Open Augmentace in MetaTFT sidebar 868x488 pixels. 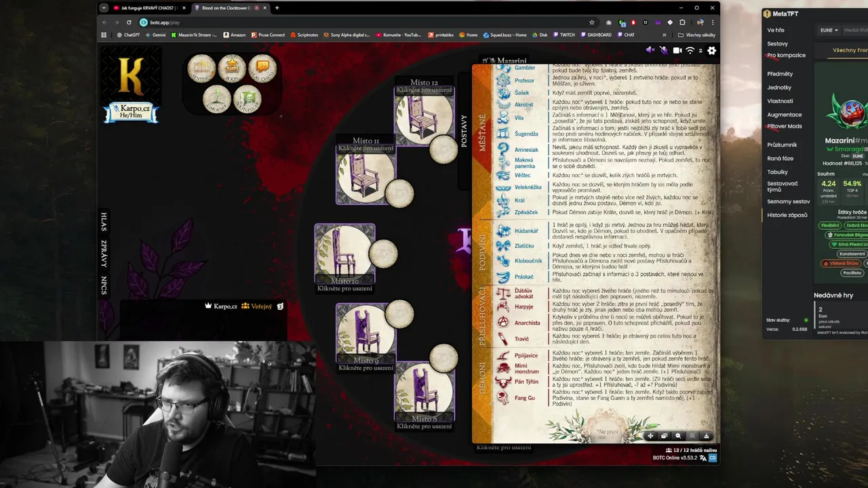click(784, 115)
